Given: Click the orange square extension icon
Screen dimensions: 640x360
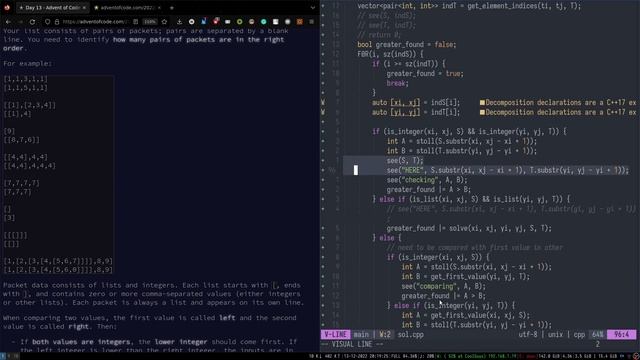Looking at the screenshot, I should click(x=300, y=22).
